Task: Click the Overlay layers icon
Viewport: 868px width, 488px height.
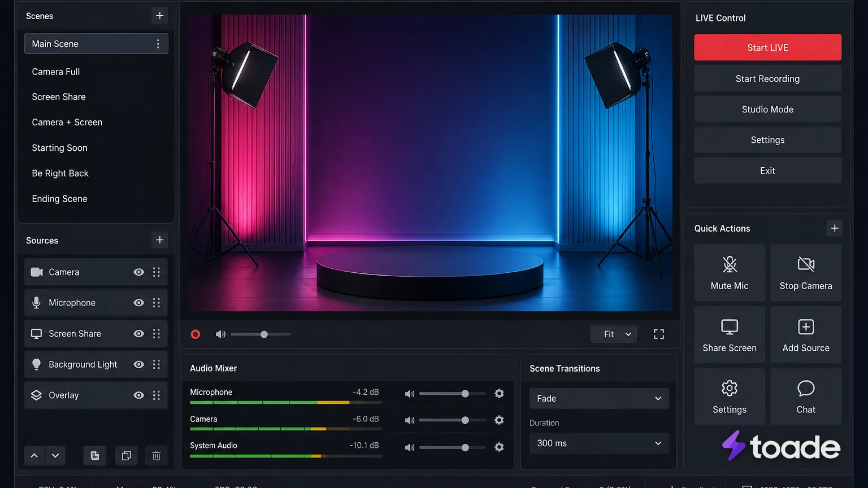Action: (37, 395)
